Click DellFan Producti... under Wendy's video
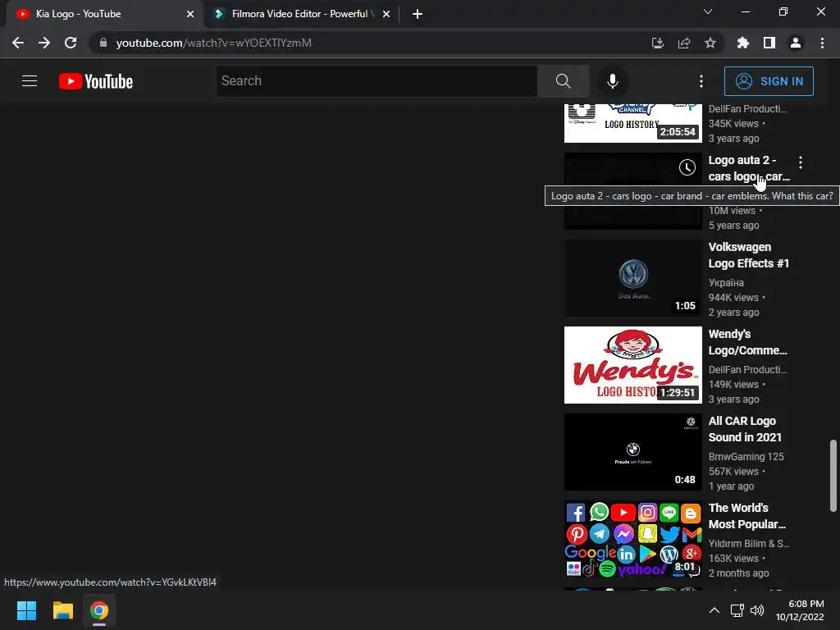Image resolution: width=840 pixels, height=630 pixels. tap(747, 370)
